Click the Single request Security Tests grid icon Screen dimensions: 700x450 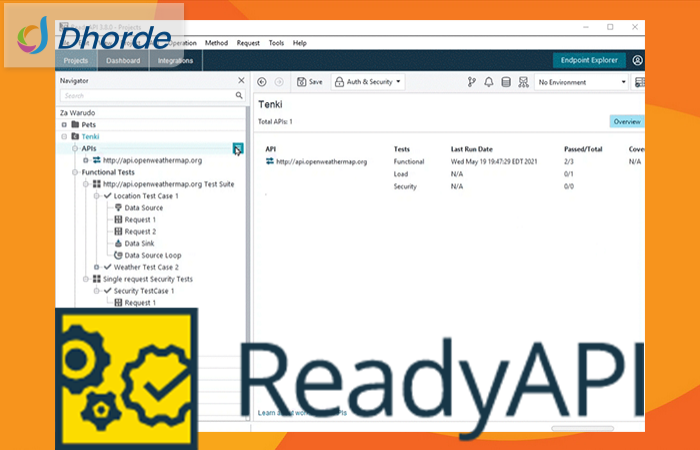tap(96, 279)
